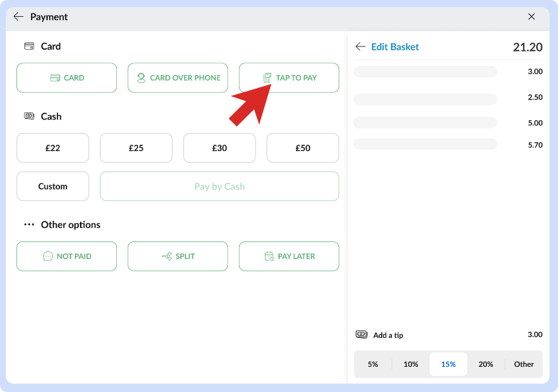
Task: Click the back arrow next to Edit Basket
Action: tap(360, 46)
